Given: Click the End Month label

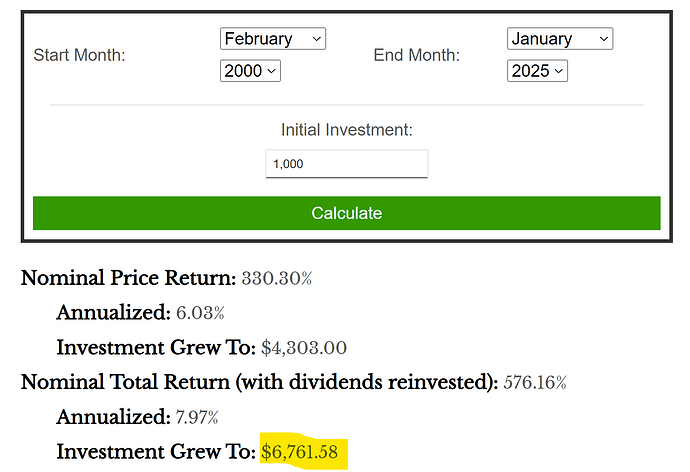Looking at the screenshot, I should pos(416,55).
